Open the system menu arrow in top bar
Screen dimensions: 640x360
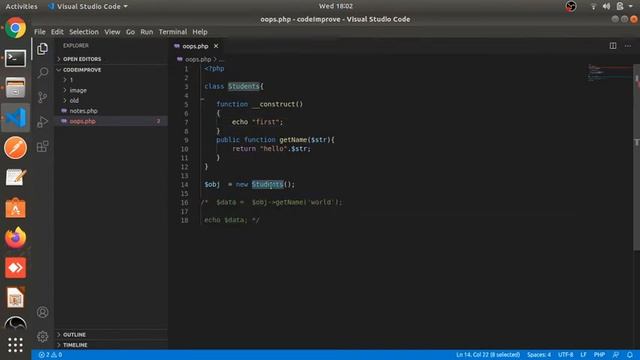(x=631, y=6)
